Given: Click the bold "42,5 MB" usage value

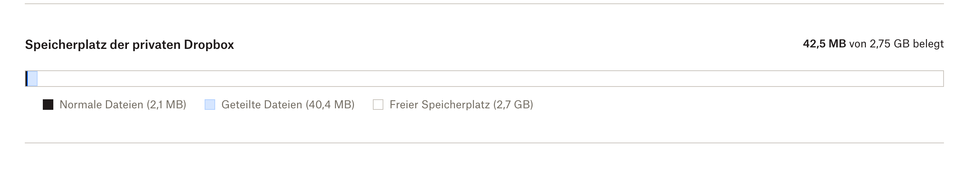Looking at the screenshot, I should pos(824,44).
